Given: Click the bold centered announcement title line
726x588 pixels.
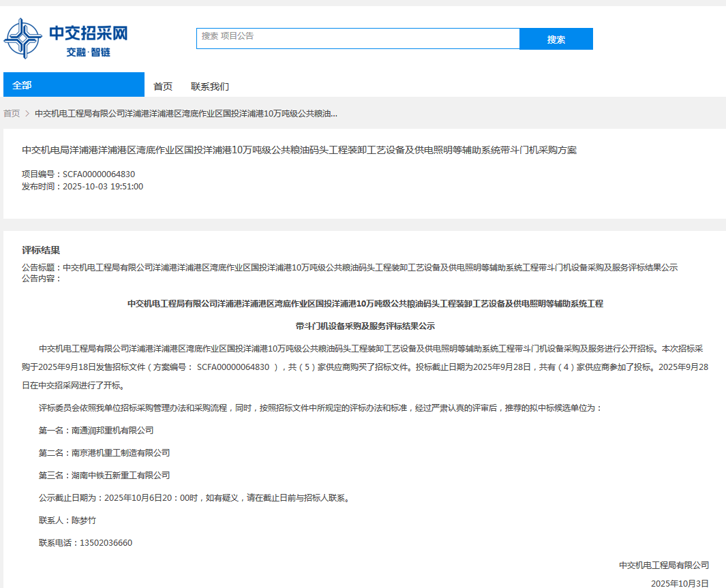Looking at the screenshot, I should (x=365, y=303).
